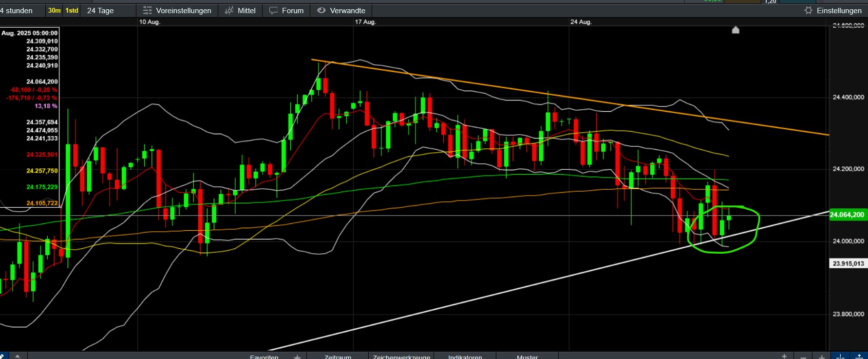This screenshot has height=359, width=868.
Task: Open the Verwandte related markets menu
Action: pos(341,10)
